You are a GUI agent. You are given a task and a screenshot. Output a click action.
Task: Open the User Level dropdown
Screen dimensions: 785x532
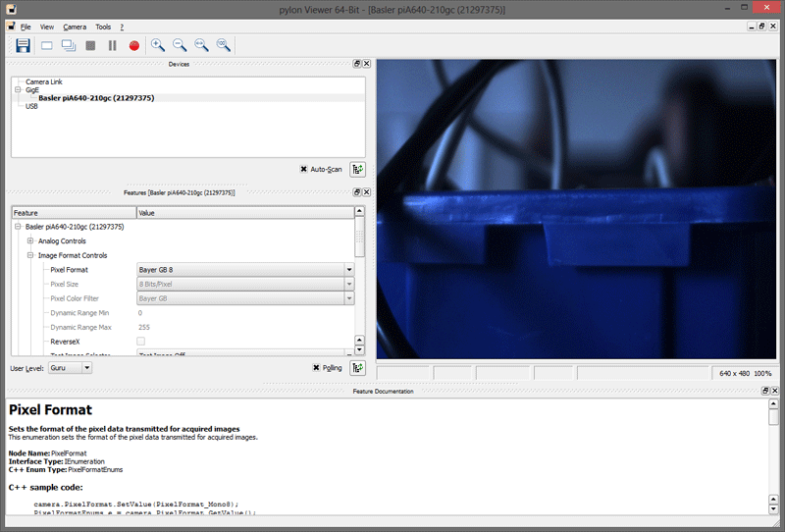86,368
